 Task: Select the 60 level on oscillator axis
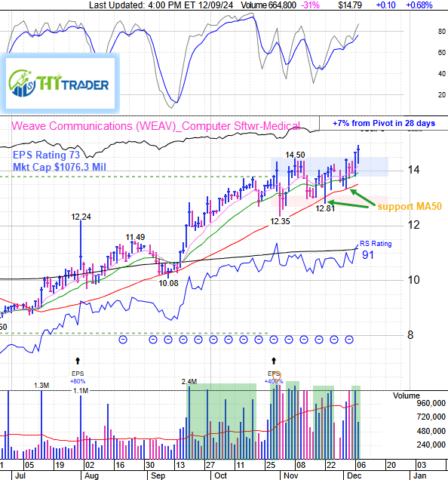pyautogui.click(x=441, y=53)
